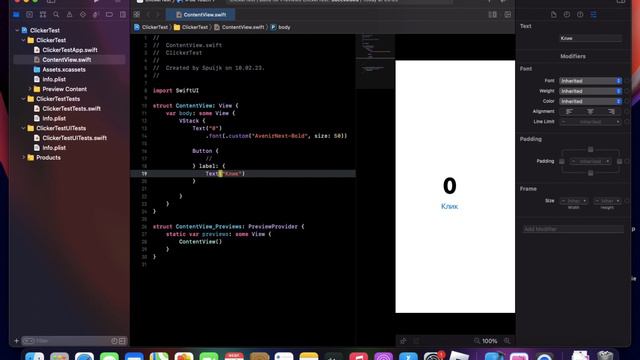Toggle the top padding checkbox

(x=591, y=149)
